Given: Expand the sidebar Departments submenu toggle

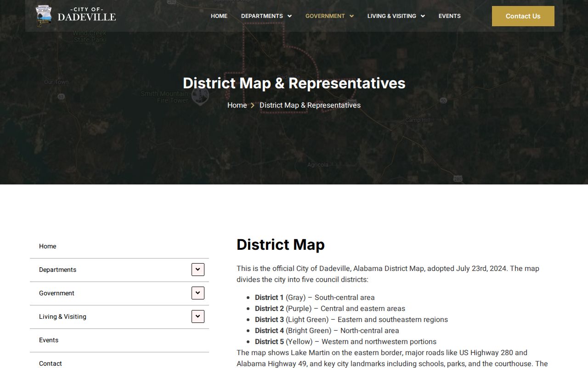Looking at the screenshot, I should [x=198, y=270].
